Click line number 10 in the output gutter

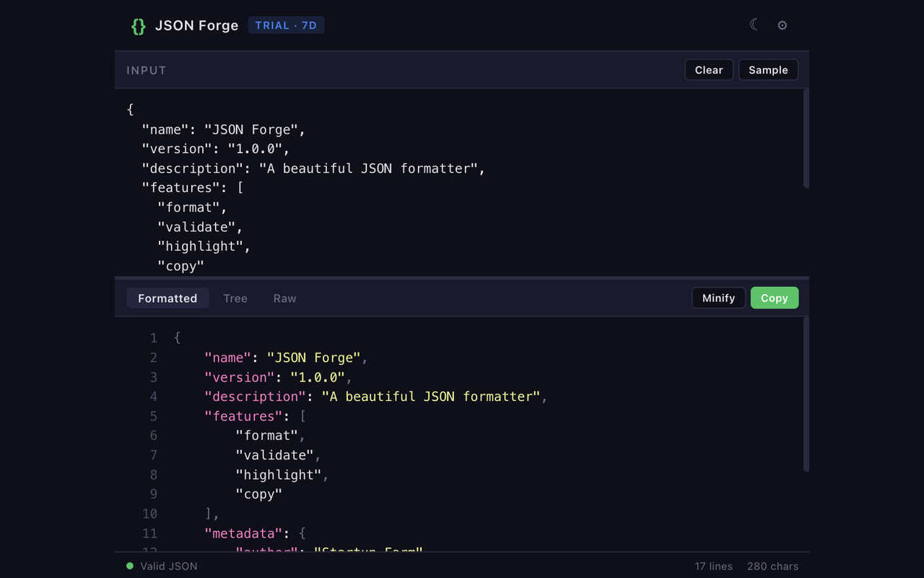pyautogui.click(x=149, y=514)
